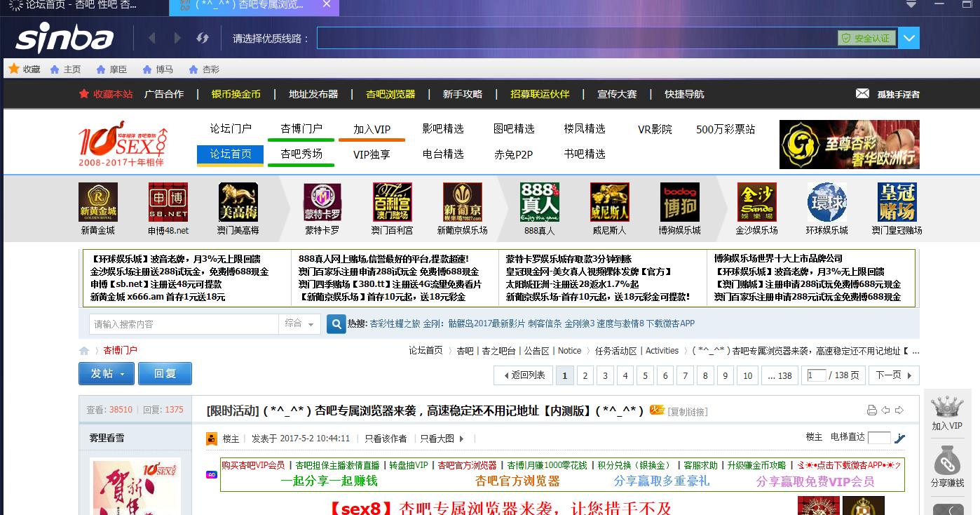Viewport: 980px width, 515px height.
Task: Click the 申博 sb.net sponsor icon
Action: pos(168,202)
